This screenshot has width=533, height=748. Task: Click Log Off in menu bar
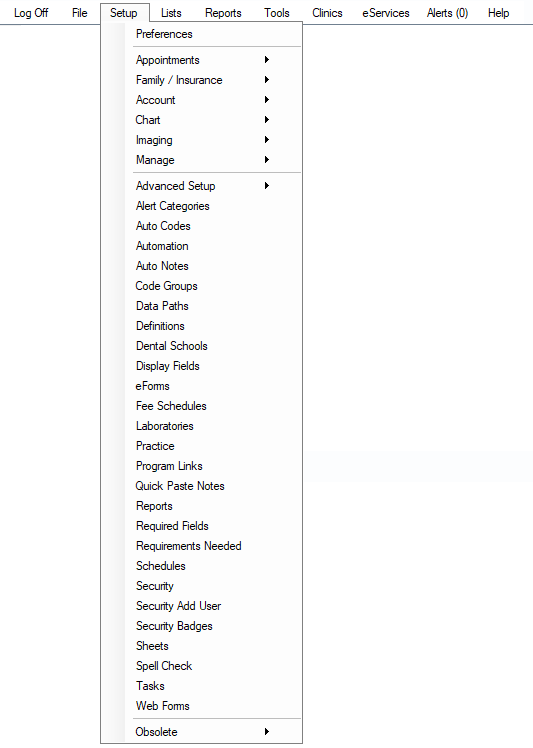pyautogui.click(x=31, y=13)
